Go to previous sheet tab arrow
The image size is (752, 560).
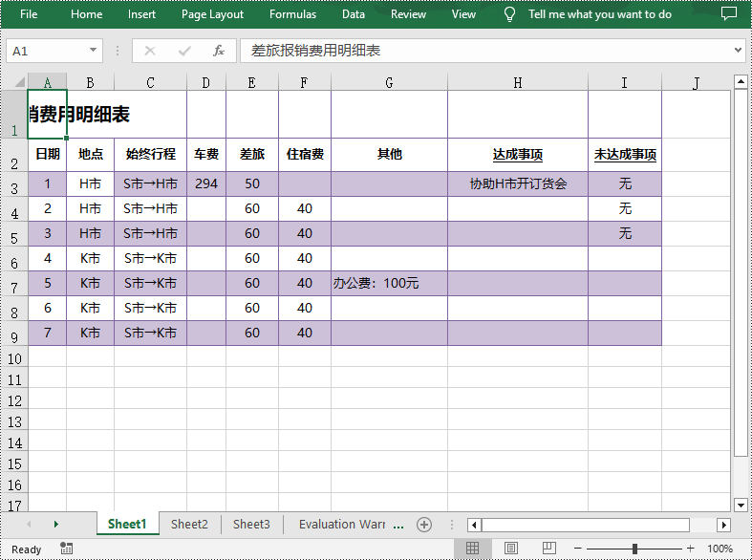29,524
